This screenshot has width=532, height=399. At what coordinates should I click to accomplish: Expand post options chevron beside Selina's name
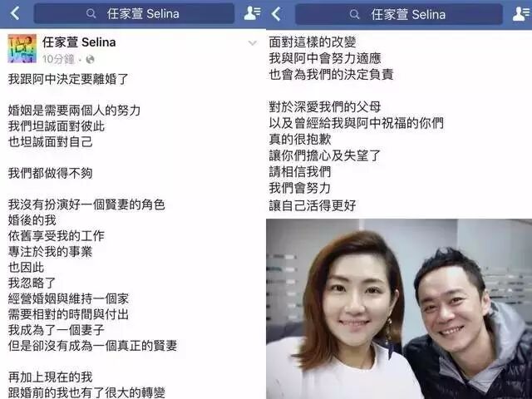253,43
